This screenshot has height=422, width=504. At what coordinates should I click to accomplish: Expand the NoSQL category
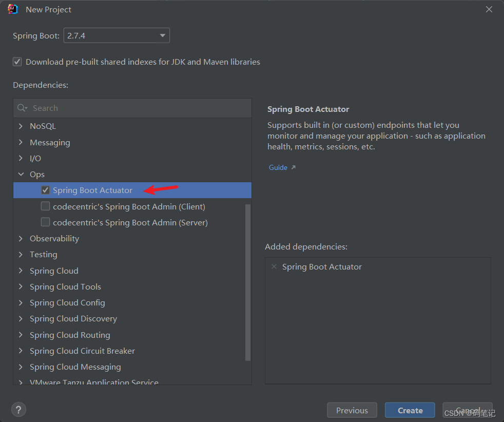tap(21, 126)
